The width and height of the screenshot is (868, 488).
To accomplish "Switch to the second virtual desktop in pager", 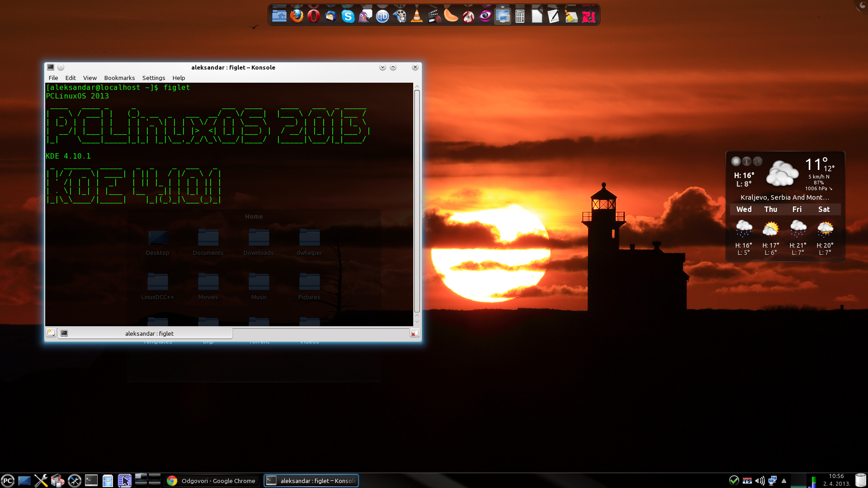I will 155,476.
